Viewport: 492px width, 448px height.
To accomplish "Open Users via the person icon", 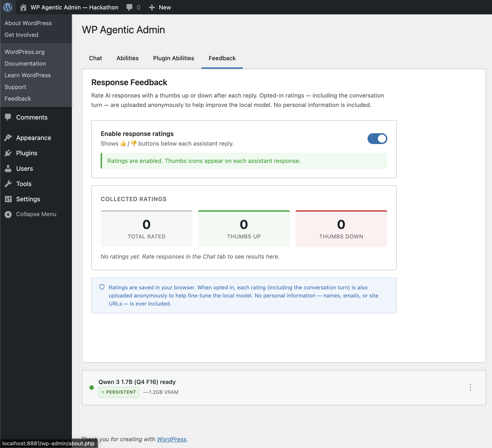I will click(x=8, y=168).
